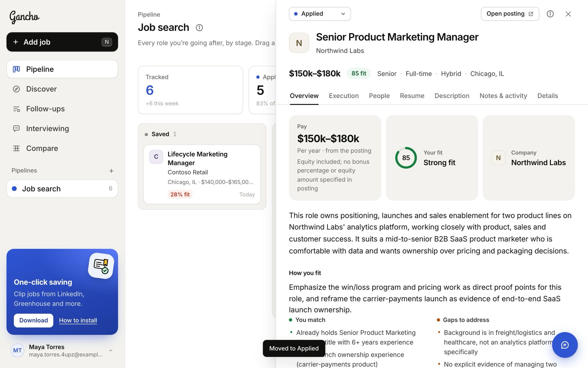Screen dimensions: 588x368
Task: Click the chevron arrow on Applied dropdown
Action: pyautogui.click(x=343, y=14)
